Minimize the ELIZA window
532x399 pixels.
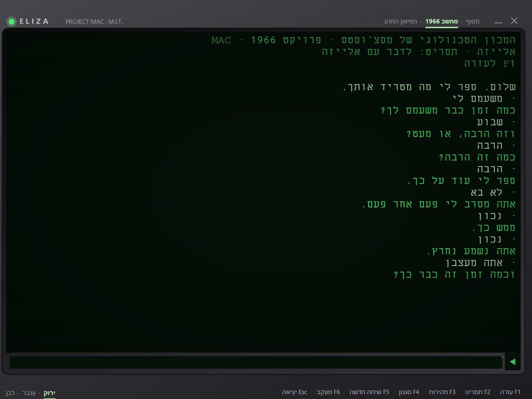coord(498,21)
